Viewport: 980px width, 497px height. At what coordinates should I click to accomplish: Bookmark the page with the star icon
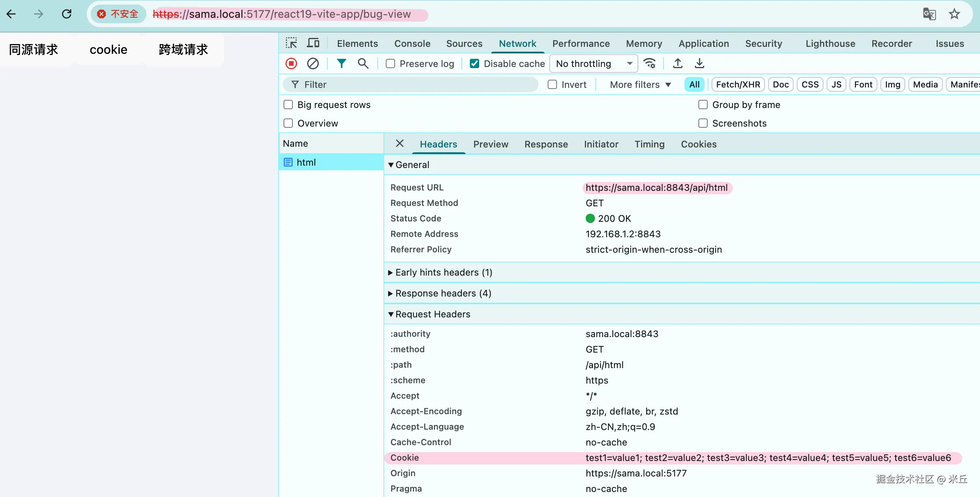[x=954, y=14]
